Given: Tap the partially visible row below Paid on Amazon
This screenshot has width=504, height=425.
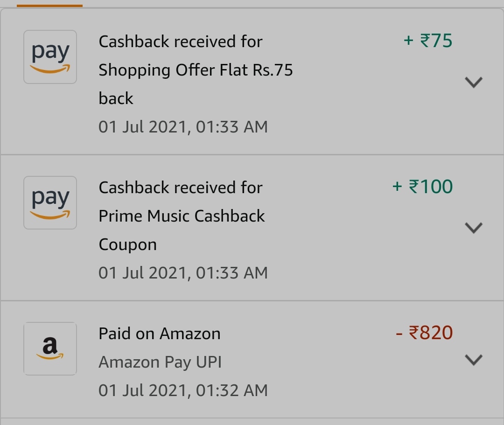Looking at the screenshot, I should click(252, 422).
